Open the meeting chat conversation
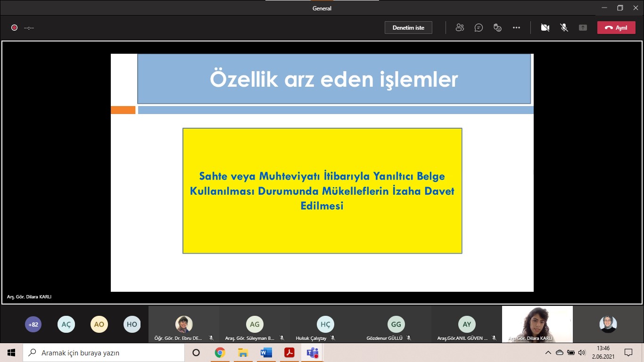 click(x=479, y=28)
